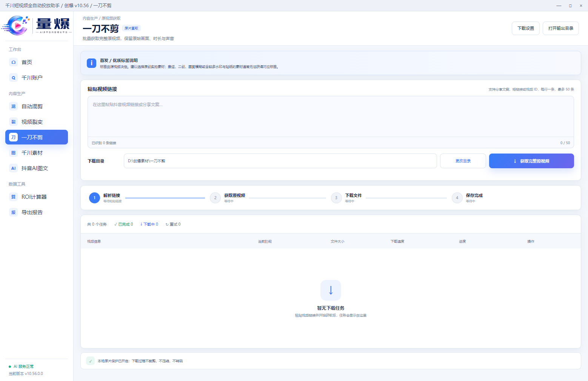Click the 一刀不剪 active sidebar icon

[x=14, y=137]
